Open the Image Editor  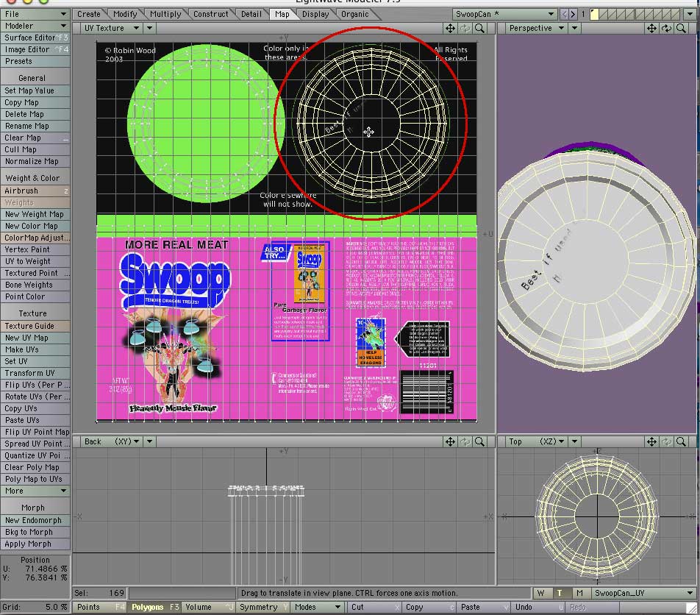(35, 49)
